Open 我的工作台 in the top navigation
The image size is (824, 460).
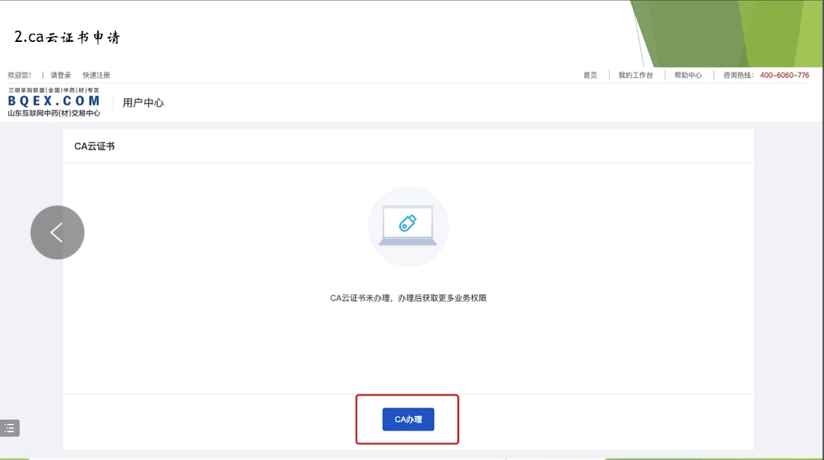point(635,75)
